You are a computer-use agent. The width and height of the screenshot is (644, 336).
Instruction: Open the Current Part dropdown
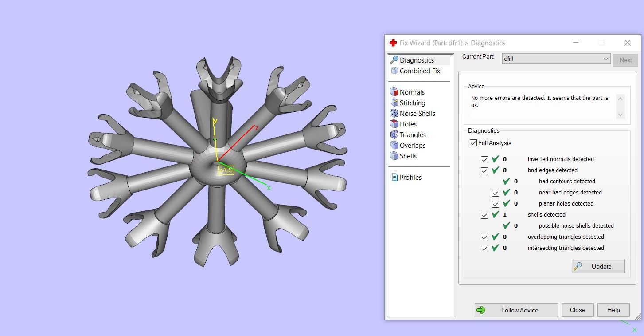pyautogui.click(x=556, y=59)
